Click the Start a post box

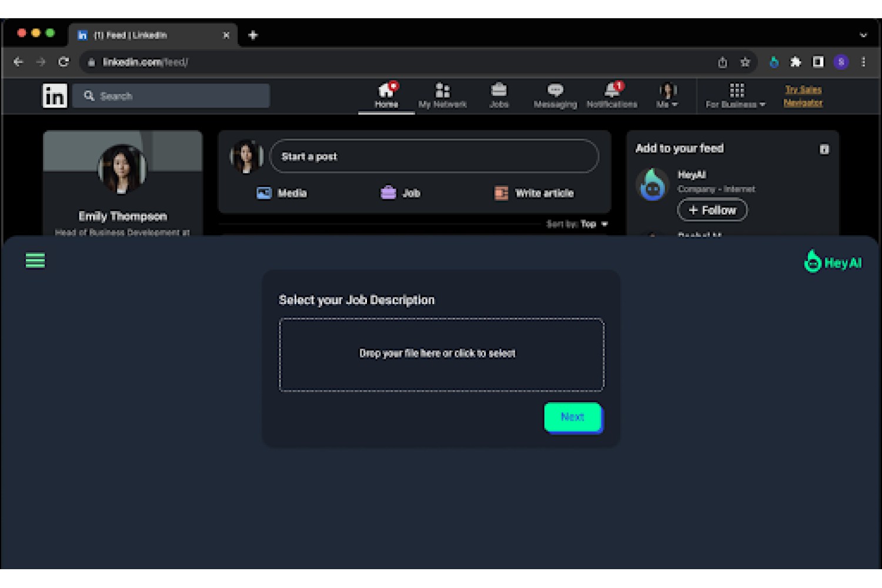tap(434, 156)
